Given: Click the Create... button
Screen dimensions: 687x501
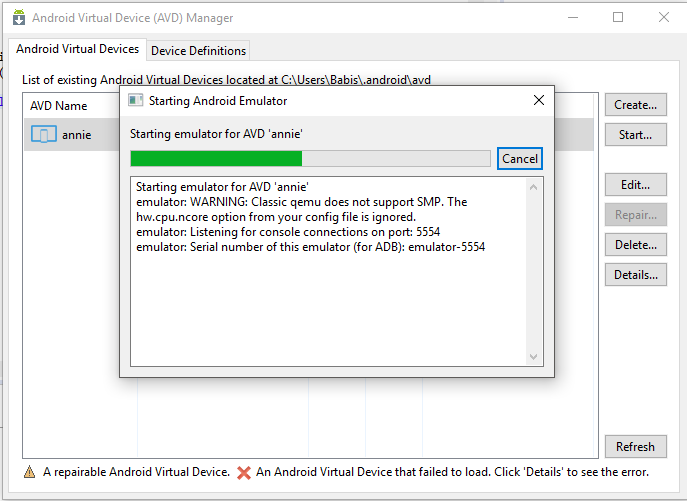Looking at the screenshot, I should point(635,105).
